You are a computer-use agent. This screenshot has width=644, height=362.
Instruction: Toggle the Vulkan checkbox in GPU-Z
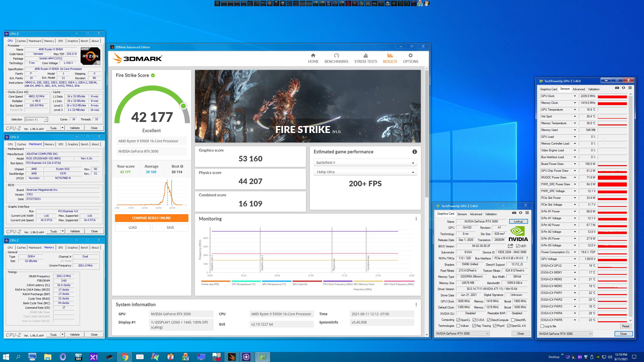click(458, 326)
